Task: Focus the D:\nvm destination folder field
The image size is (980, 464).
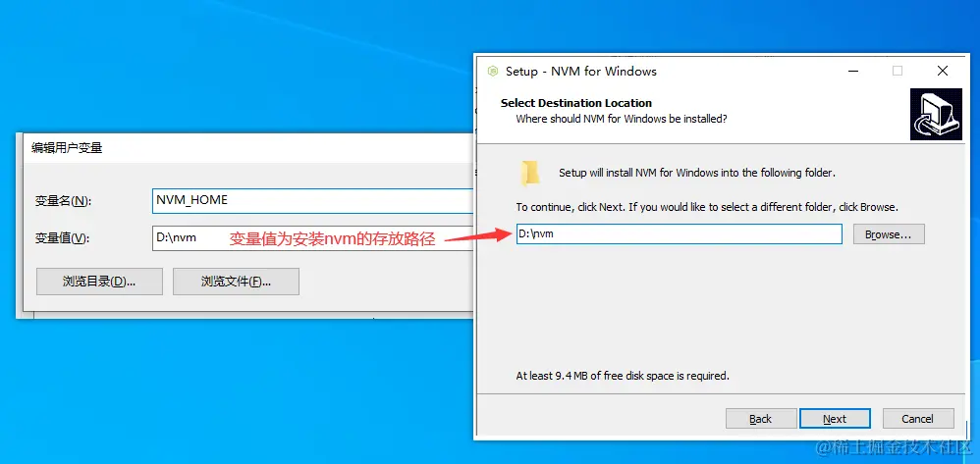Action: [679, 234]
